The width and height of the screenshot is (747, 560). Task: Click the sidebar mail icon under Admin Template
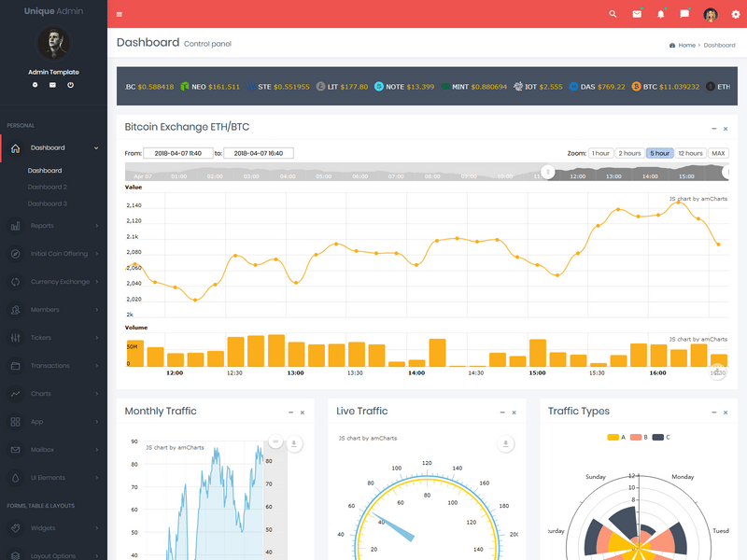(52, 85)
